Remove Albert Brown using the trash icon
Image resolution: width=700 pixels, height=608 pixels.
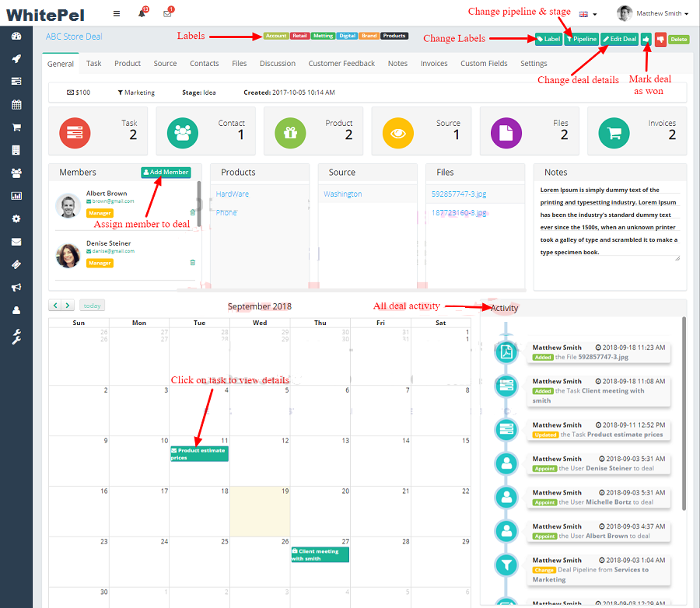pos(193,212)
